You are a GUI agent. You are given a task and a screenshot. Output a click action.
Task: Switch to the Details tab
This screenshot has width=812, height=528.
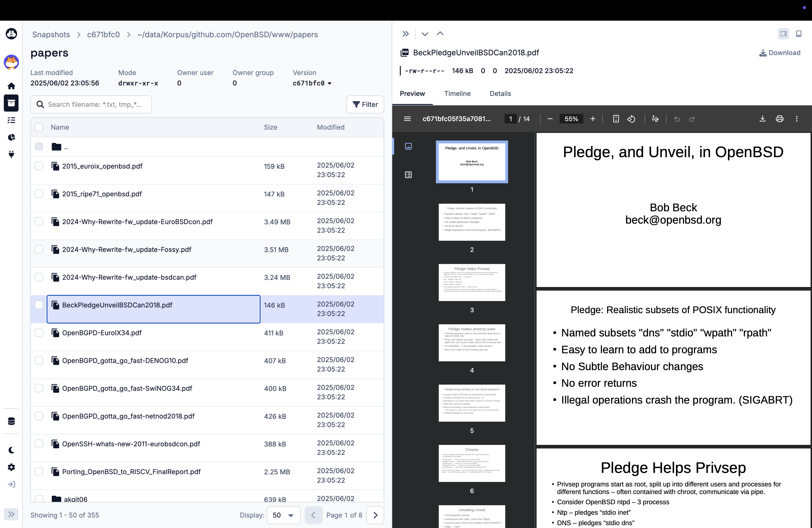(x=500, y=94)
